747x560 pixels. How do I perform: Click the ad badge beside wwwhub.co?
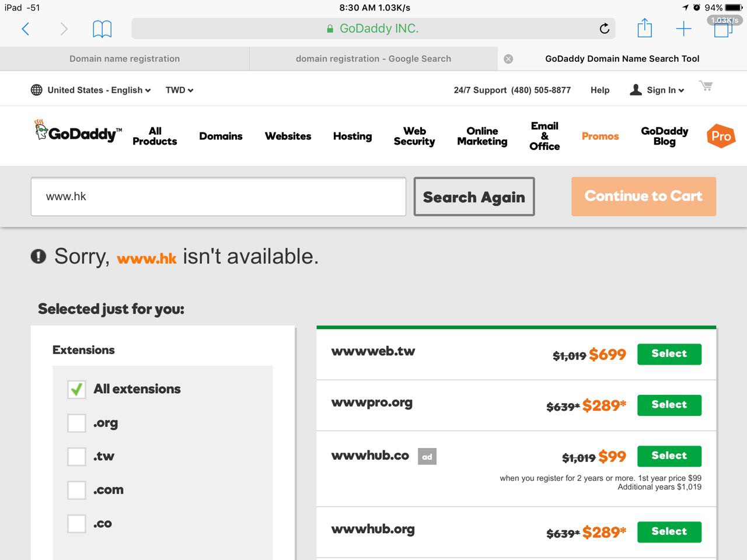[427, 457]
